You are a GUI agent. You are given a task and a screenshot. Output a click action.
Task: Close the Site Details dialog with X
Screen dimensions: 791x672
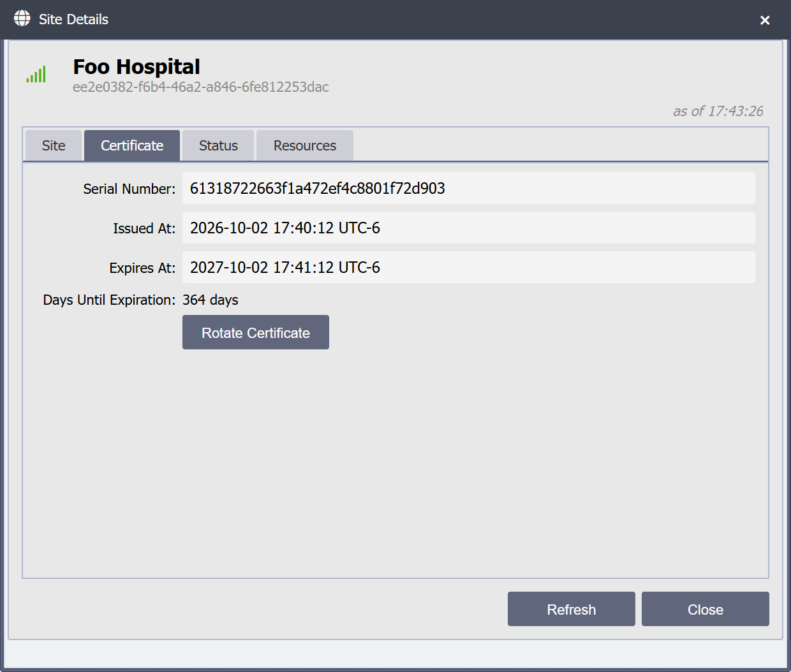click(x=765, y=20)
